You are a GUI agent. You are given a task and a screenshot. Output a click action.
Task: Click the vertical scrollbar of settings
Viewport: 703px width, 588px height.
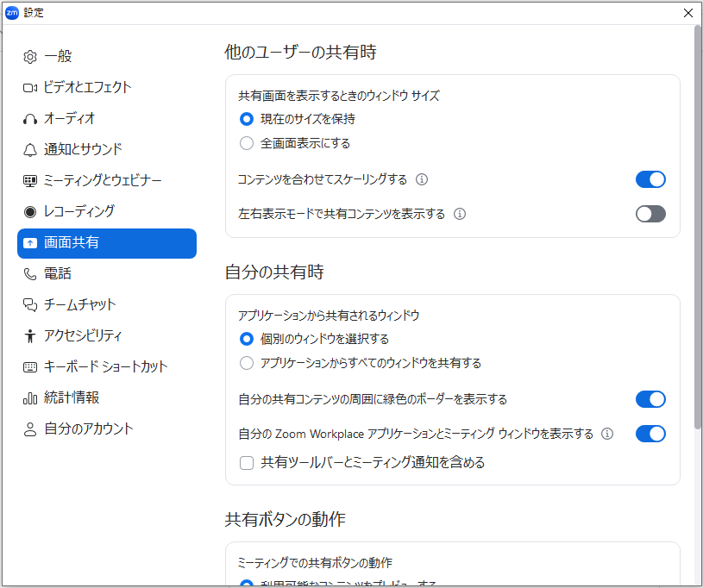[x=697, y=233]
